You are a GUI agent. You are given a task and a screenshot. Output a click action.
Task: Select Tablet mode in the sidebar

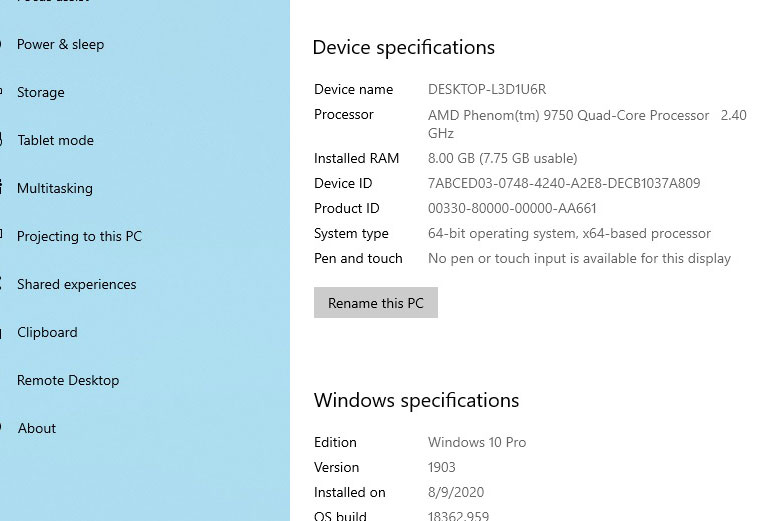point(55,140)
